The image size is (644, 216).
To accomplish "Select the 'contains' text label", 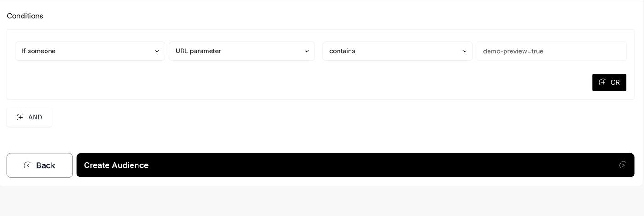I will pos(342,51).
